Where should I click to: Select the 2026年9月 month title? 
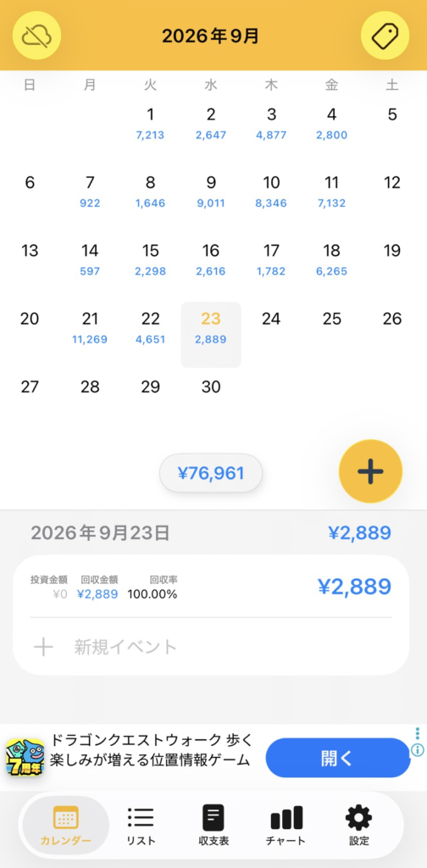[x=210, y=36]
